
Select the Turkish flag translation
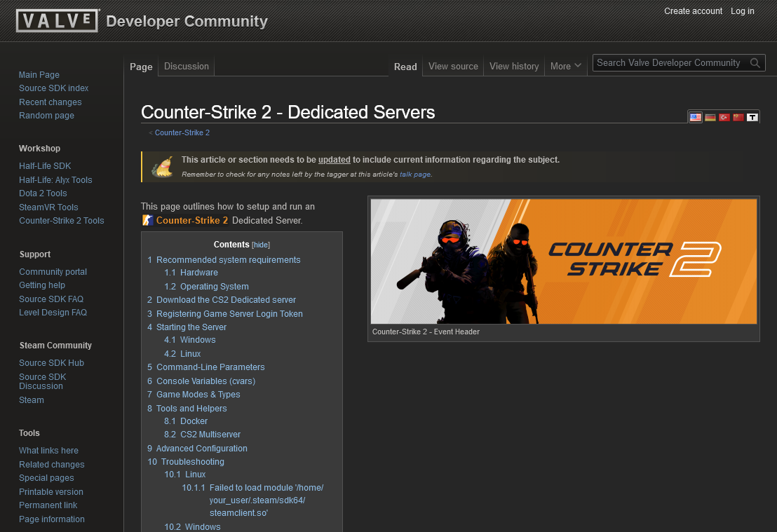coord(724,117)
